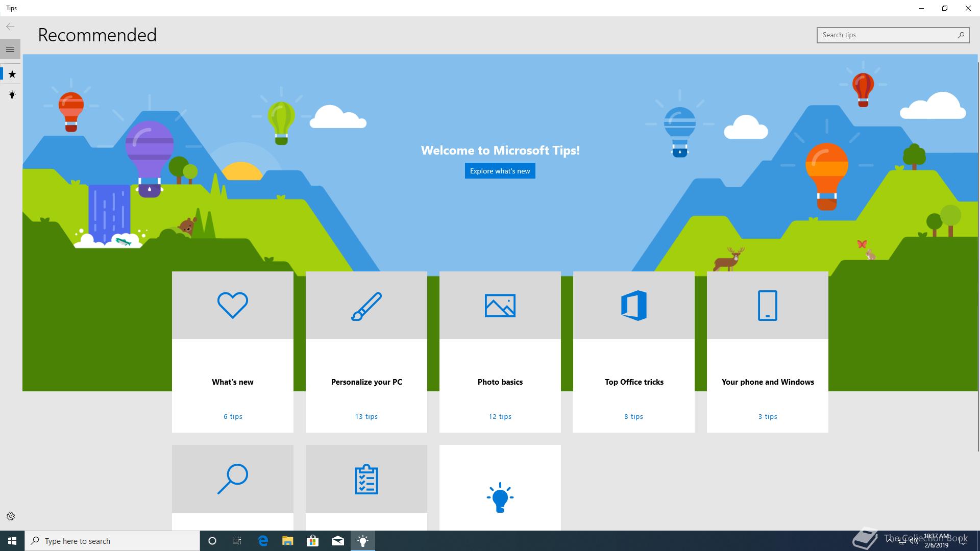Click the magnifying glass card icon

click(x=233, y=479)
